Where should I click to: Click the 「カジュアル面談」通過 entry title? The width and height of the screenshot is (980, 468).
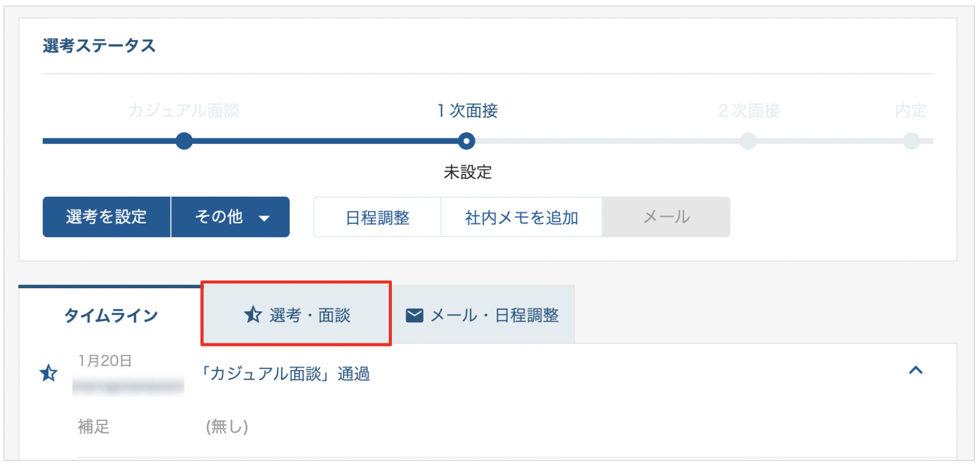(x=285, y=374)
